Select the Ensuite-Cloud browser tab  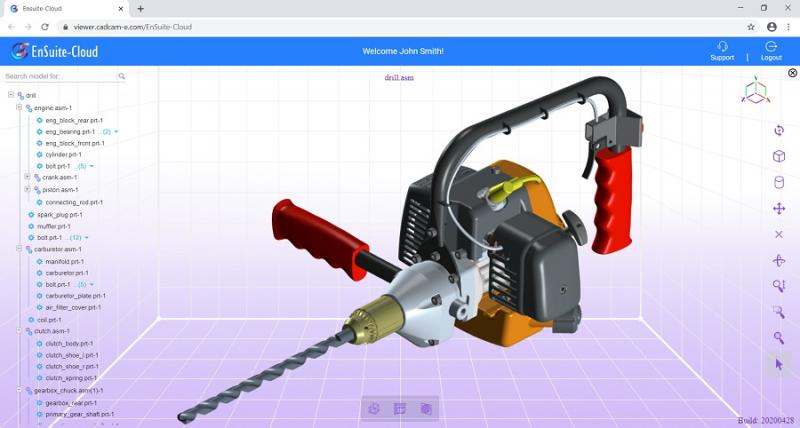(64, 9)
